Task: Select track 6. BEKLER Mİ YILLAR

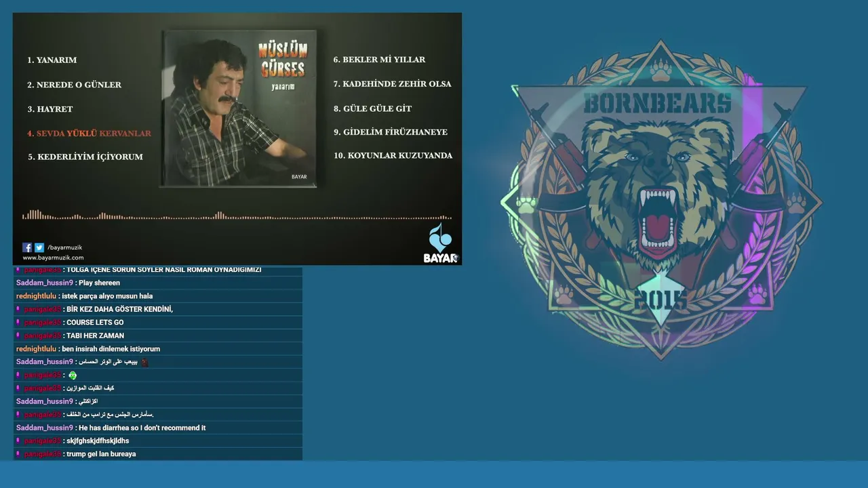Action: (380, 60)
